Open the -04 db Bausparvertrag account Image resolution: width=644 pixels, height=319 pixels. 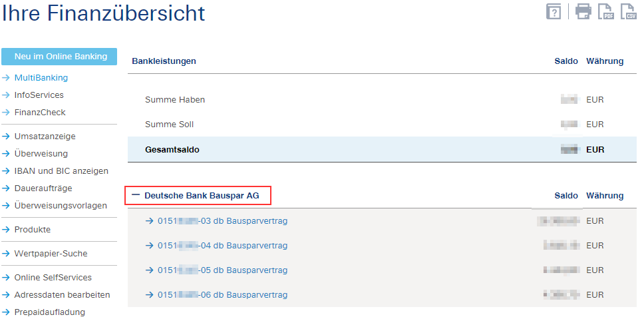pos(222,246)
